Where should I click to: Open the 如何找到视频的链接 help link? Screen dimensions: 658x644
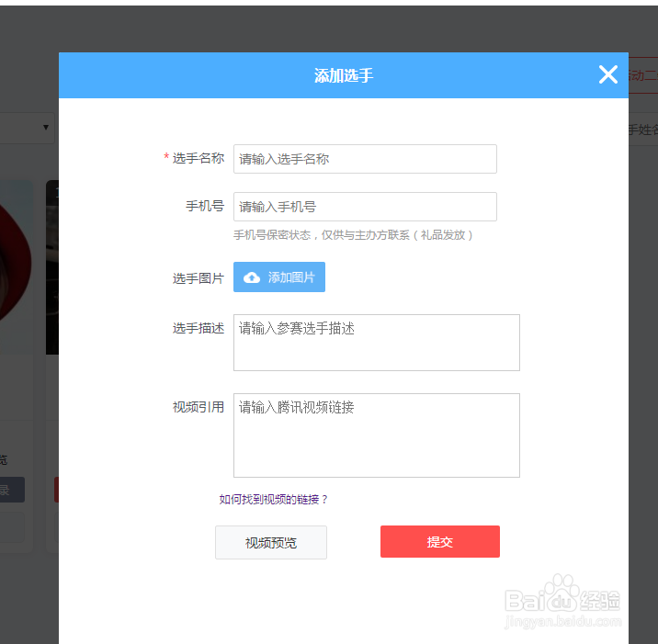click(x=273, y=499)
